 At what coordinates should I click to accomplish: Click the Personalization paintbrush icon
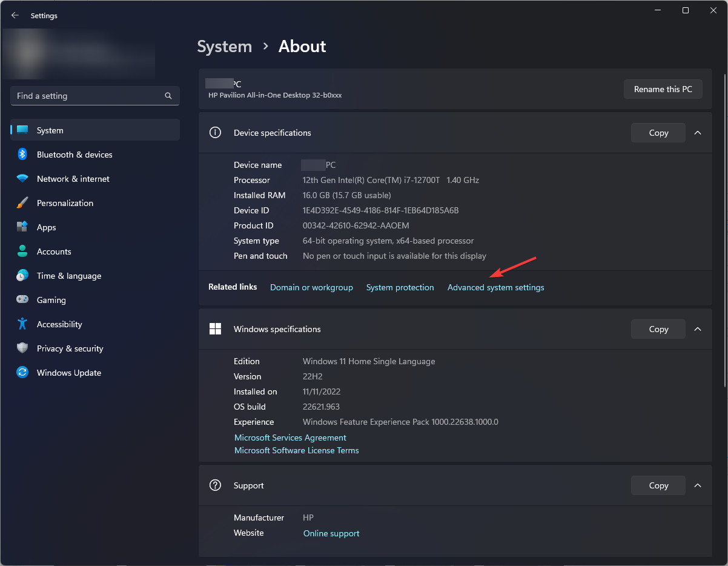tap(22, 202)
